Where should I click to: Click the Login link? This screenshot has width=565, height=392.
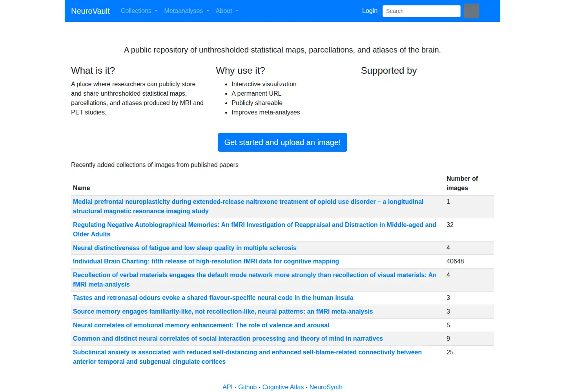point(370,11)
